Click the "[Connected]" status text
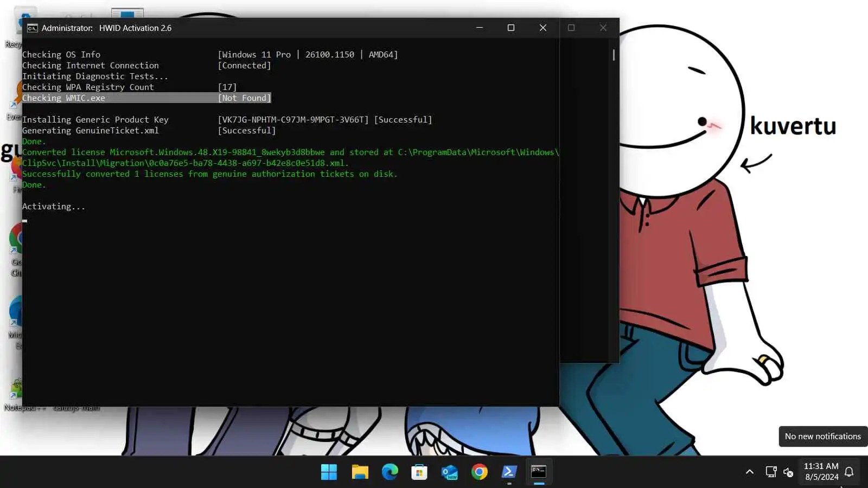Screen dimensions: 868x488 (x=244, y=66)
